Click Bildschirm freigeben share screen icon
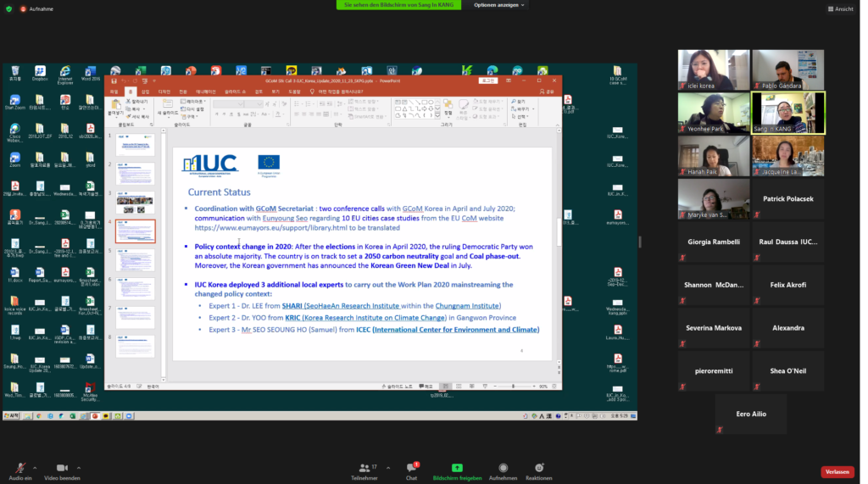This screenshot has height=484, width=868. pyautogui.click(x=457, y=467)
